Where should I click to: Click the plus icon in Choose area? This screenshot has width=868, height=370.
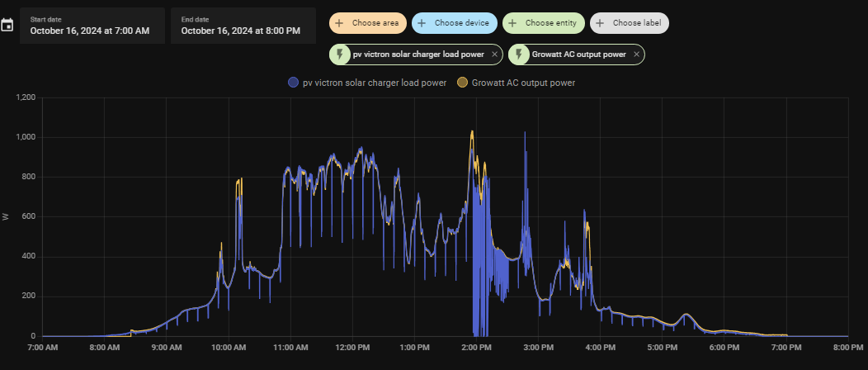tap(339, 23)
